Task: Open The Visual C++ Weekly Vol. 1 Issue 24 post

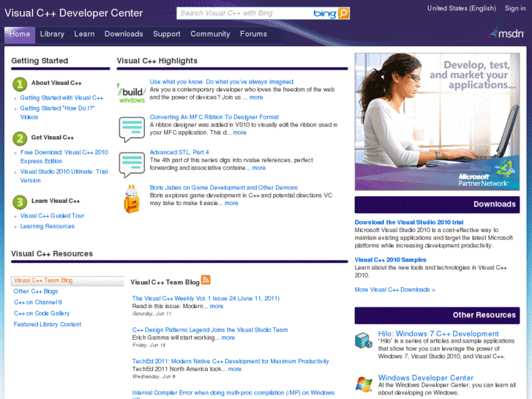Action: [206, 299]
